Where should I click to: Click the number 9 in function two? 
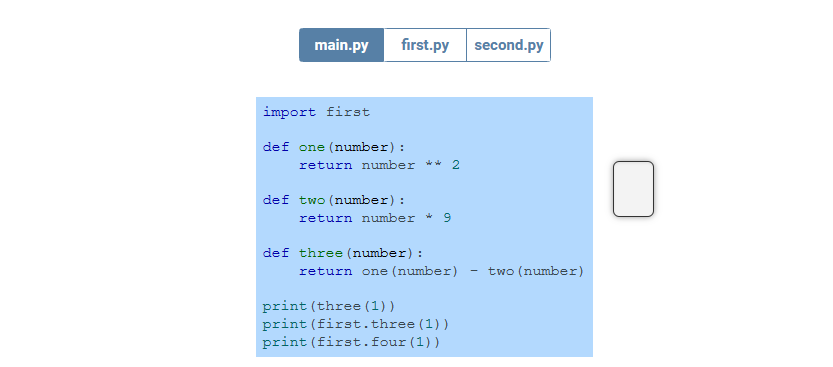pyautogui.click(x=447, y=218)
